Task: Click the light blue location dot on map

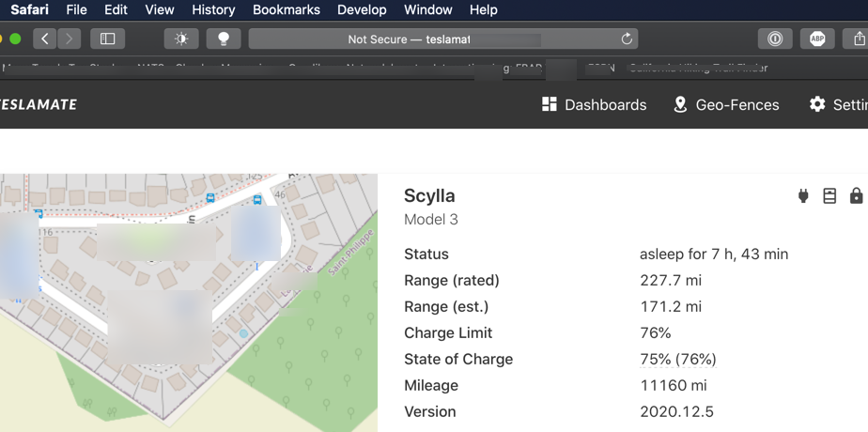Action: click(x=243, y=333)
